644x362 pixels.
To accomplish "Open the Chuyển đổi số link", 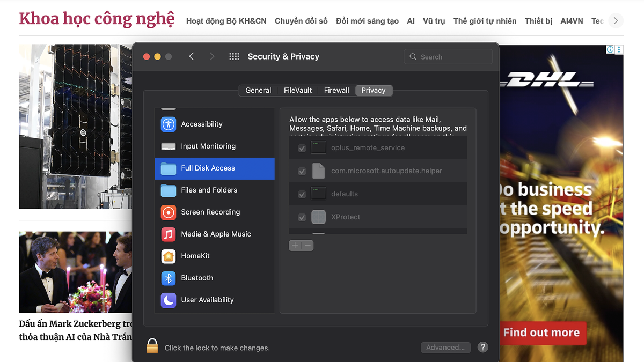I will click(301, 21).
